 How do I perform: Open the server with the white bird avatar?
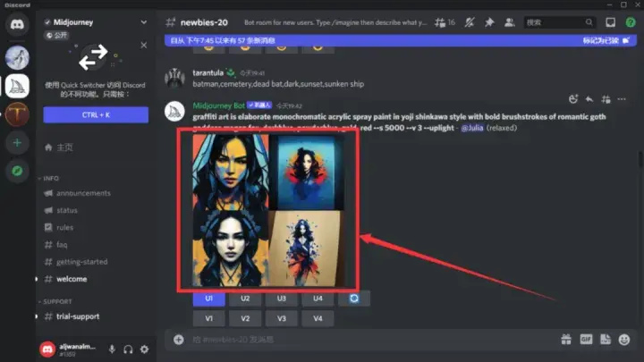click(17, 57)
